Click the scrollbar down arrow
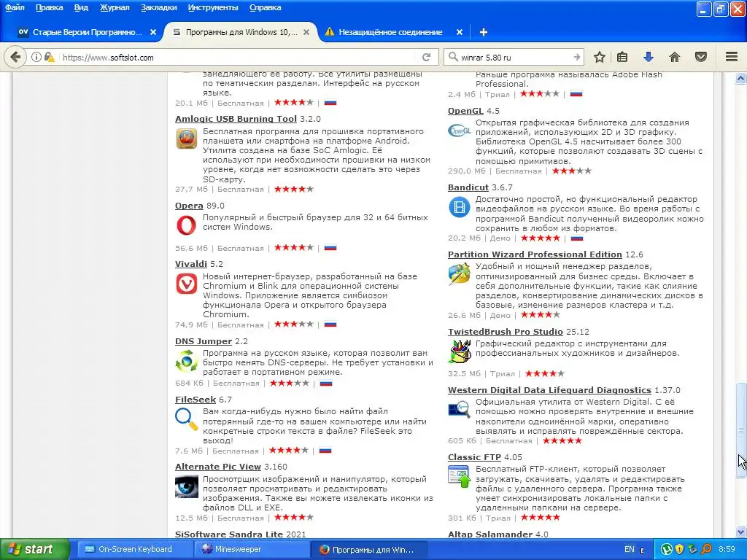Image resolution: width=747 pixels, height=560 pixels. tap(741, 532)
